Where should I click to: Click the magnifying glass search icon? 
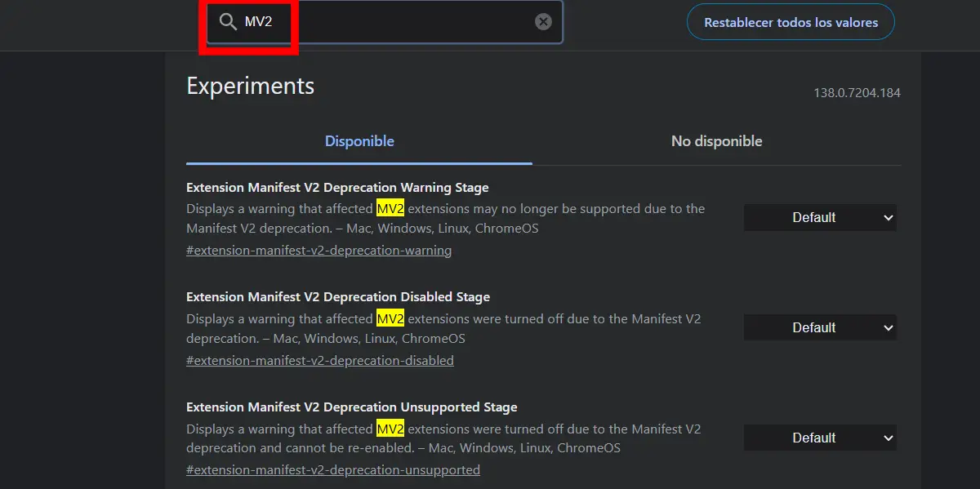[228, 22]
